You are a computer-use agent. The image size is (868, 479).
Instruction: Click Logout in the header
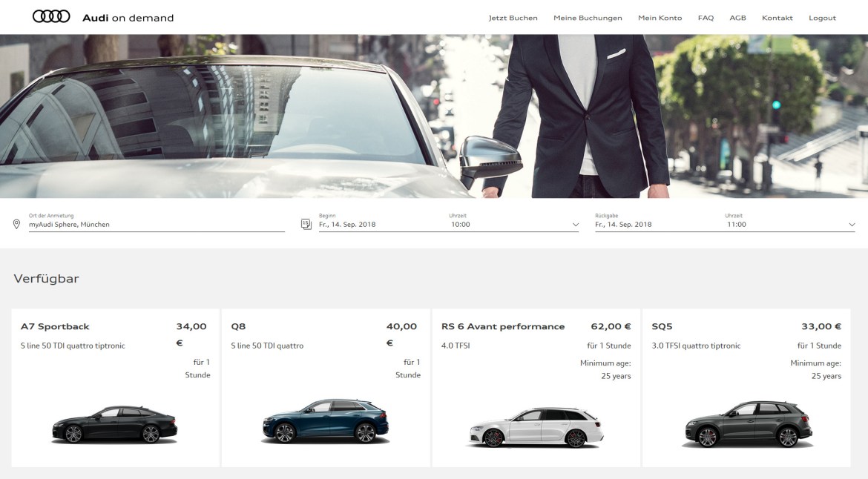822,18
